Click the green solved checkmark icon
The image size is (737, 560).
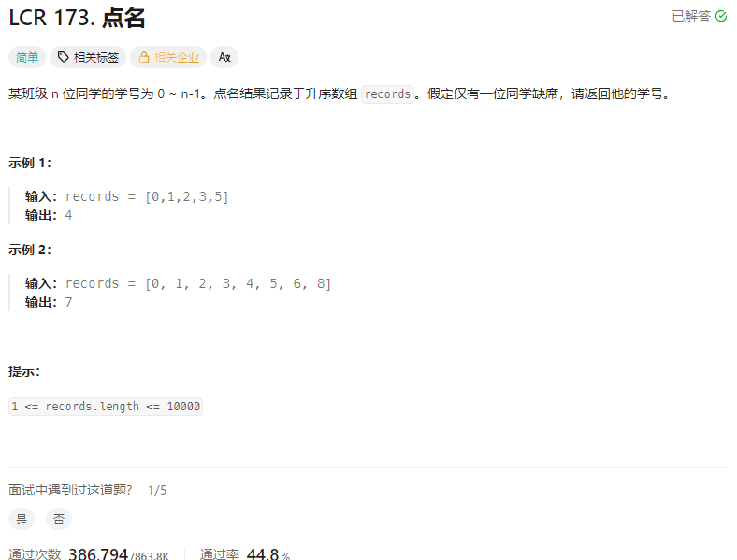[x=720, y=17]
